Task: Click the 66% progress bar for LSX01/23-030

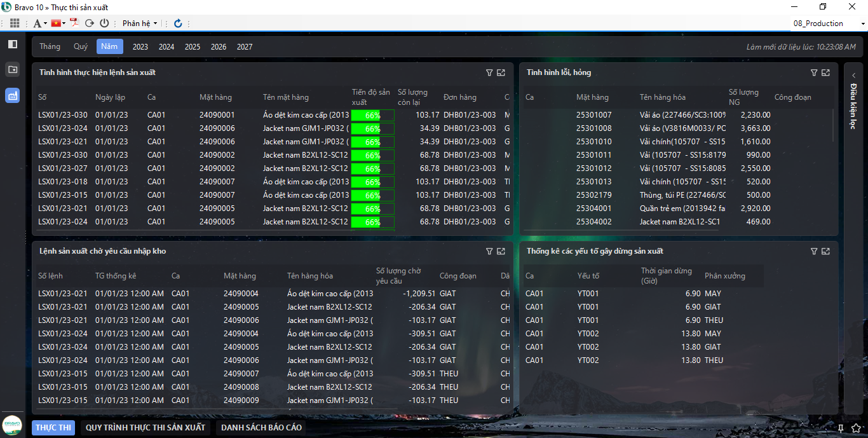Action: pos(372,116)
